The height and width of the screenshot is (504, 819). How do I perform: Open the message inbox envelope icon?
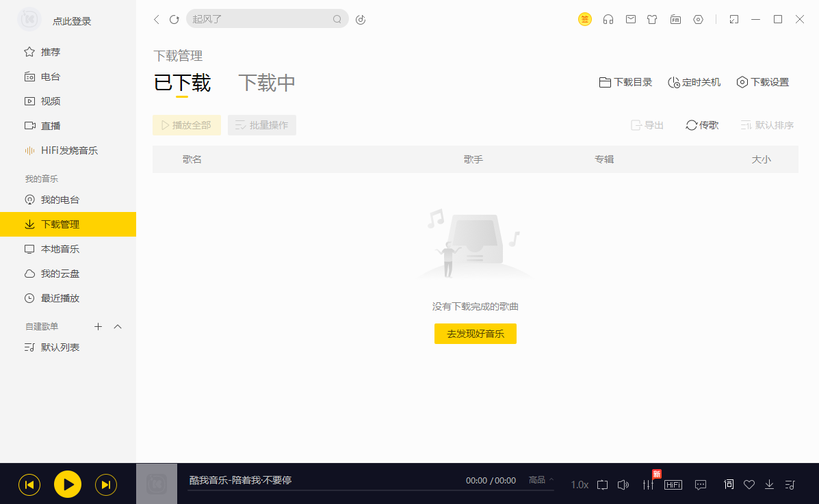(630, 19)
